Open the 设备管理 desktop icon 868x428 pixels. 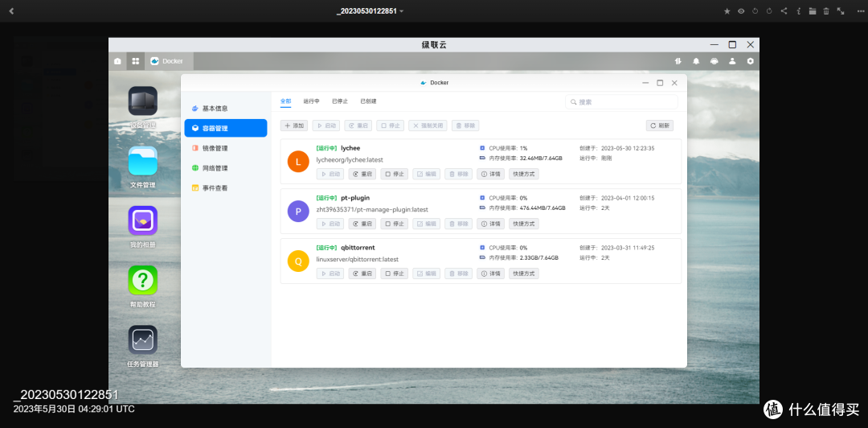(143, 101)
